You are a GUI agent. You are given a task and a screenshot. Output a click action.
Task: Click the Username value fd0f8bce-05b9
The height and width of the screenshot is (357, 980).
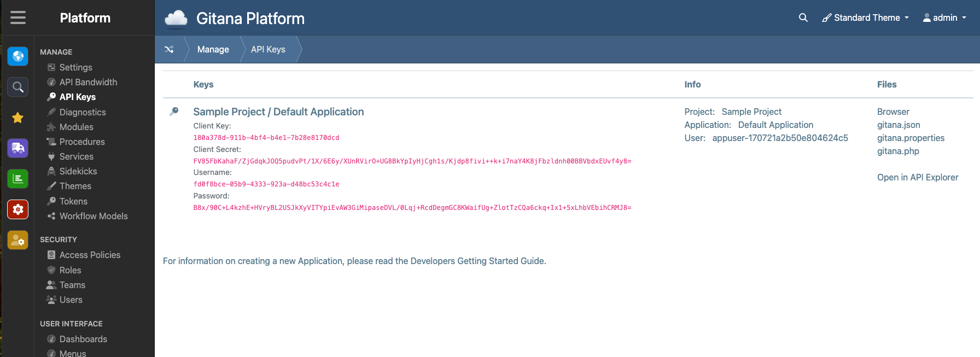pos(266,184)
